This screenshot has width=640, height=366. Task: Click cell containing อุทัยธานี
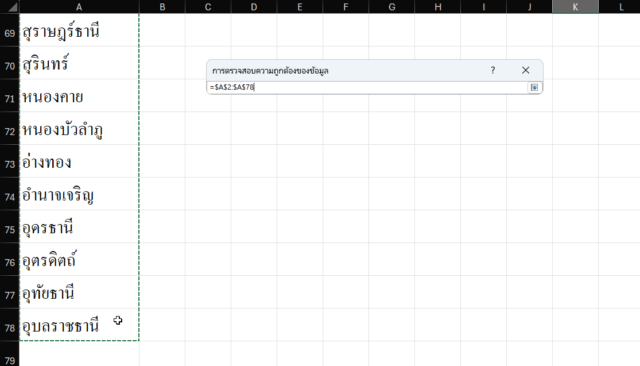click(79, 292)
